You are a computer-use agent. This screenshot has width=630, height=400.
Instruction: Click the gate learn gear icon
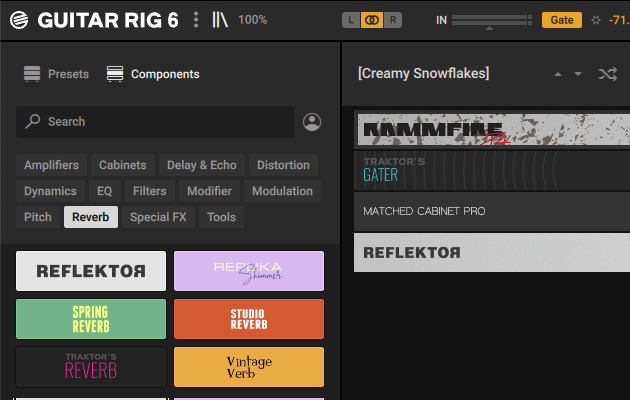coord(596,20)
